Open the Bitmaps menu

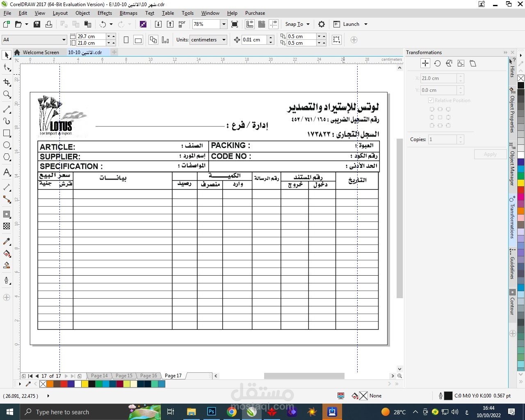click(128, 13)
